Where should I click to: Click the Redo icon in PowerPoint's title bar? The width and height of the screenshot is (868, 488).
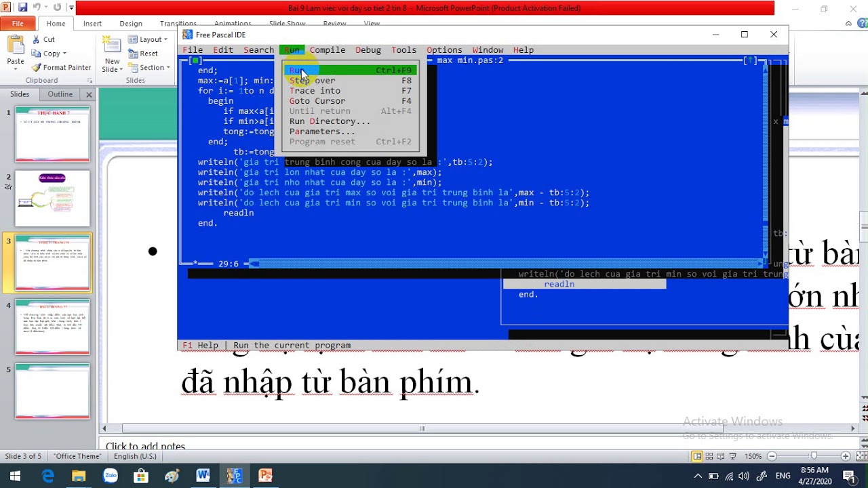click(57, 8)
